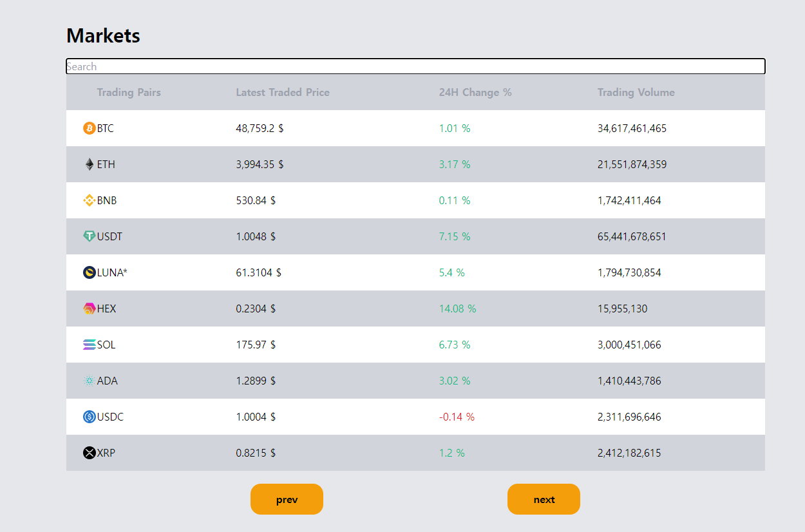Click SOL change value 6.73 %

pyautogui.click(x=455, y=345)
